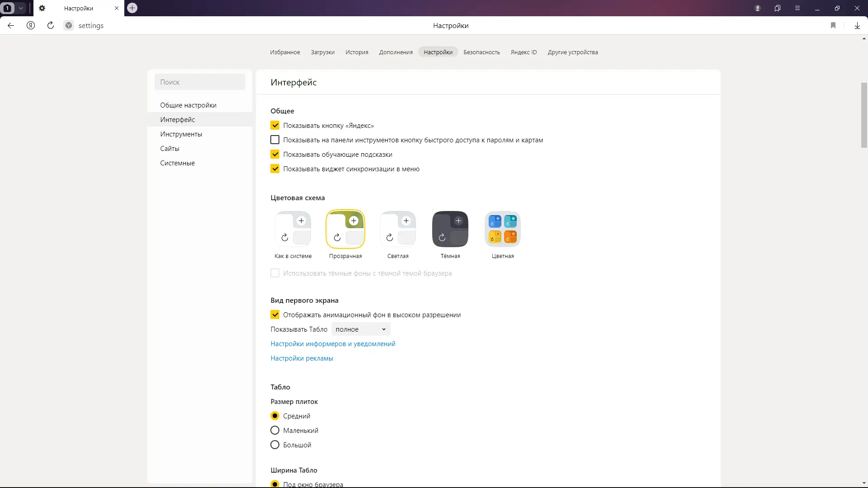Switch to the 'Безопасность' tab
The image size is (868, 488).
[x=481, y=52]
